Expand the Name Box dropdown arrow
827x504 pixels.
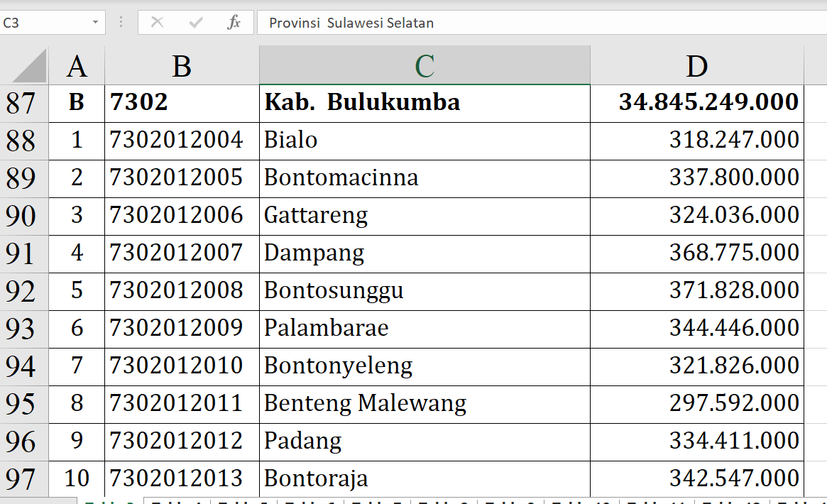(95, 23)
